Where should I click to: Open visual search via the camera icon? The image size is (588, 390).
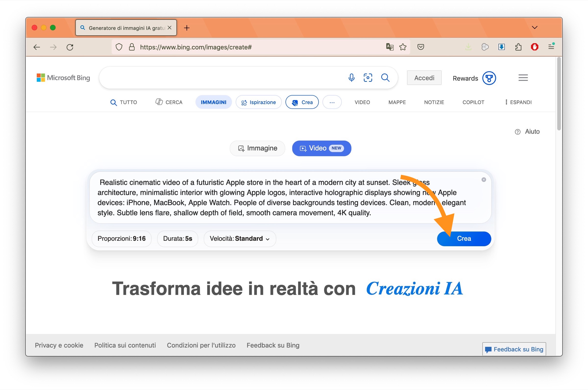368,78
